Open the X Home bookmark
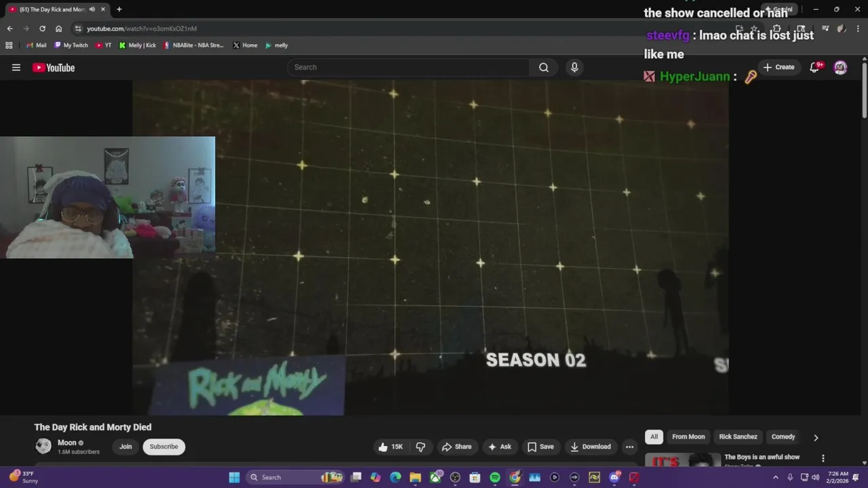868x488 pixels. pyautogui.click(x=245, y=45)
